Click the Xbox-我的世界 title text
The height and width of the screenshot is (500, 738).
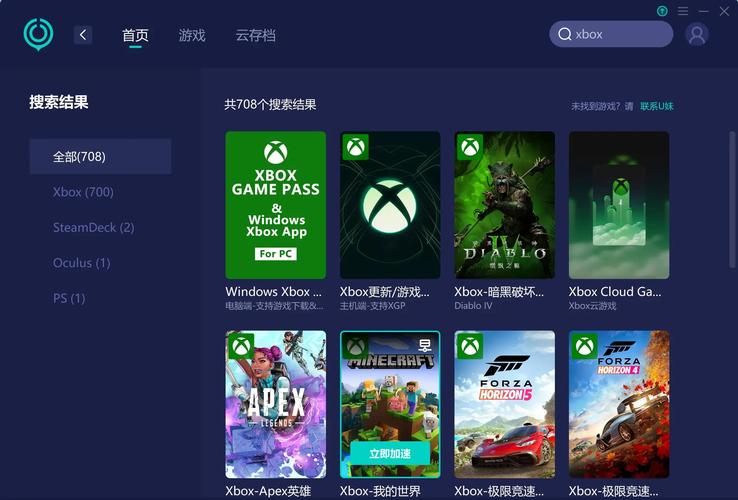[x=380, y=491]
